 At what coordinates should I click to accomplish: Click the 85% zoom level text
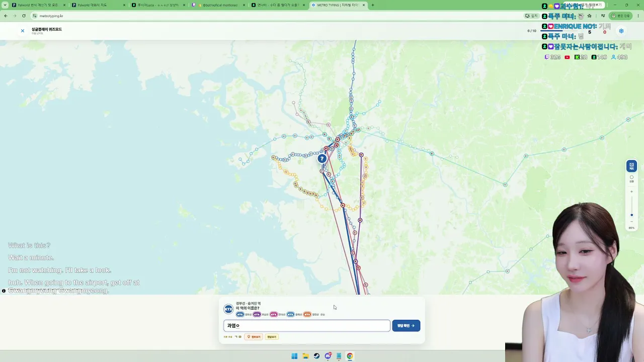[x=631, y=228]
